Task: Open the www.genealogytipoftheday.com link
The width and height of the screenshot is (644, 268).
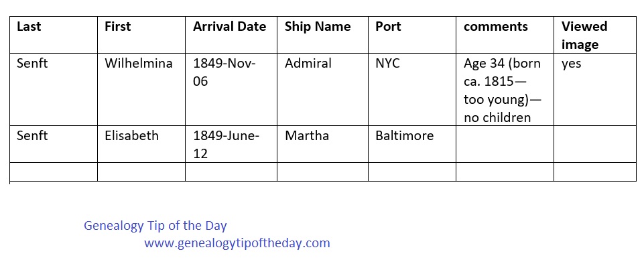Action: click(x=237, y=243)
